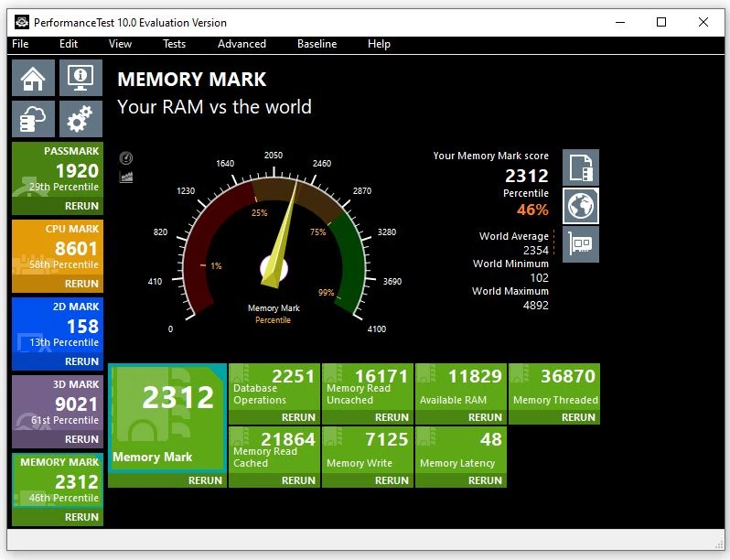Open the cloud baseline management icon
This screenshot has height=560, width=730.
[x=33, y=119]
